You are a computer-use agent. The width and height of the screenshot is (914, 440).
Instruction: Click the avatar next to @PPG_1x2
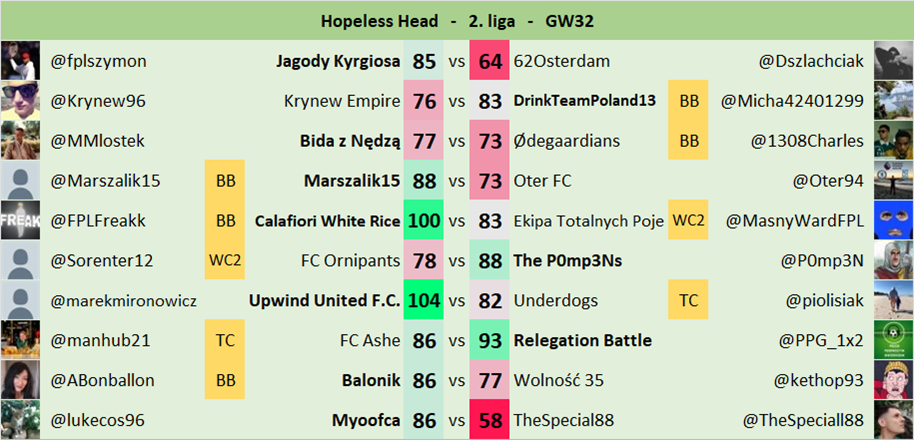pyautogui.click(x=893, y=340)
